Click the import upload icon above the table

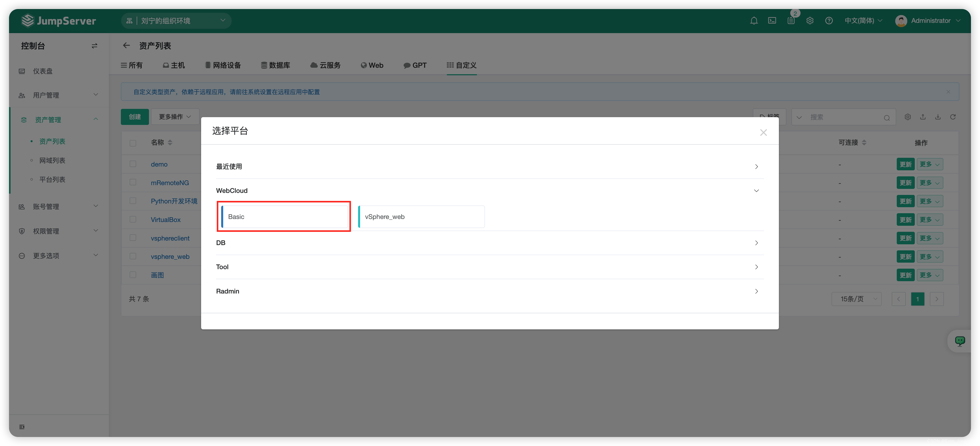(x=923, y=117)
